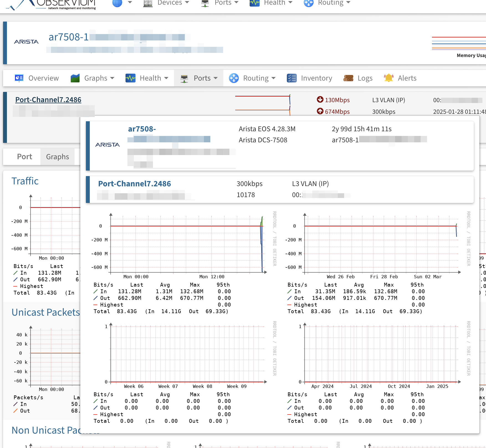Switch to the port Graphs tab
This screenshot has width=486, height=448.
(x=57, y=157)
